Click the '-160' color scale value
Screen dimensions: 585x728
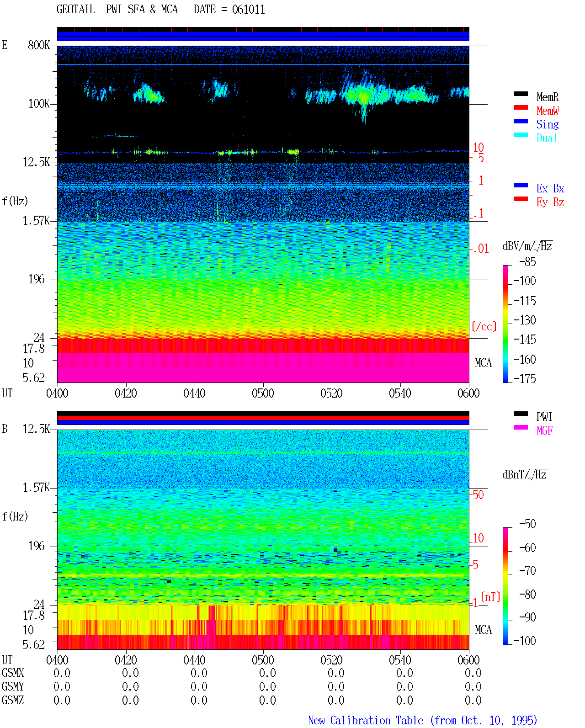[x=525, y=360]
